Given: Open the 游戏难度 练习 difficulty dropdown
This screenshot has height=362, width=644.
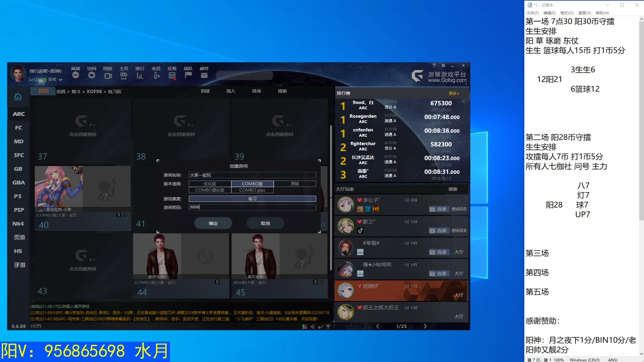Looking at the screenshot, I should [x=252, y=199].
